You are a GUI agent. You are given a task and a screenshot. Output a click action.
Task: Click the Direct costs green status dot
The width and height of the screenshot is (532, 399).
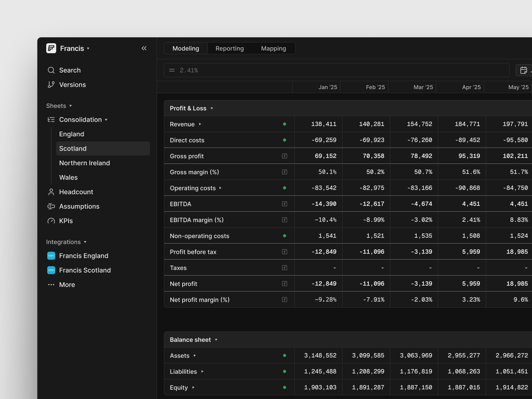click(x=285, y=140)
